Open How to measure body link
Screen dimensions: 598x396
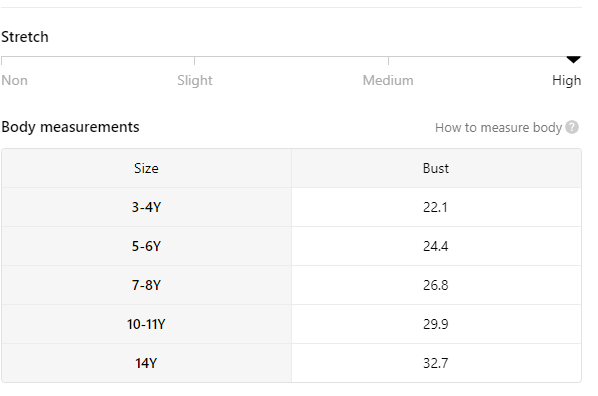(498, 127)
